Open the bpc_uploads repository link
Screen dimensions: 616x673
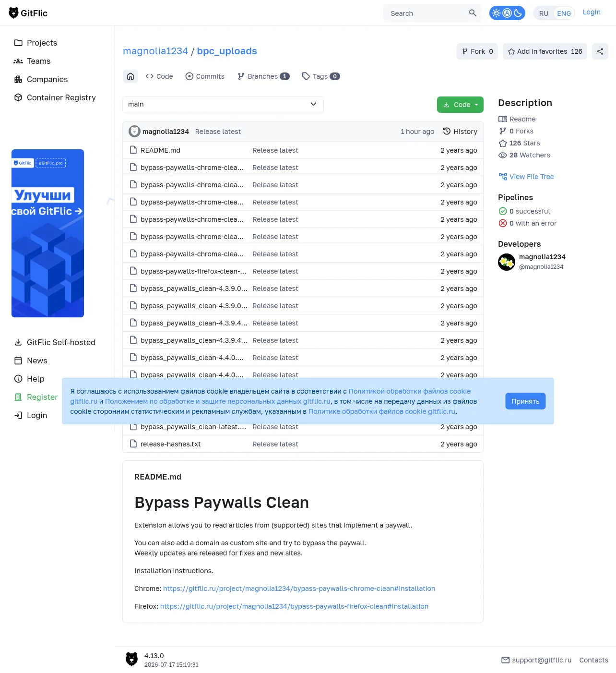pyautogui.click(x=227, y=51)
